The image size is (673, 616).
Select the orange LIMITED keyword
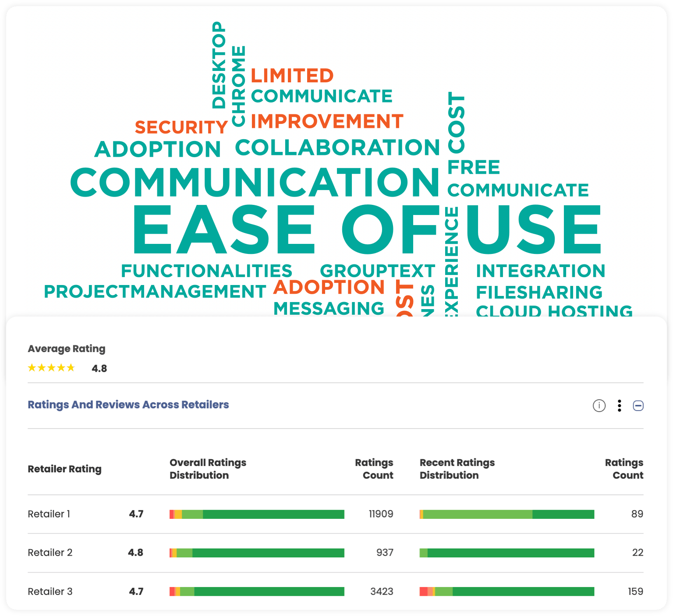click(292, 76)
